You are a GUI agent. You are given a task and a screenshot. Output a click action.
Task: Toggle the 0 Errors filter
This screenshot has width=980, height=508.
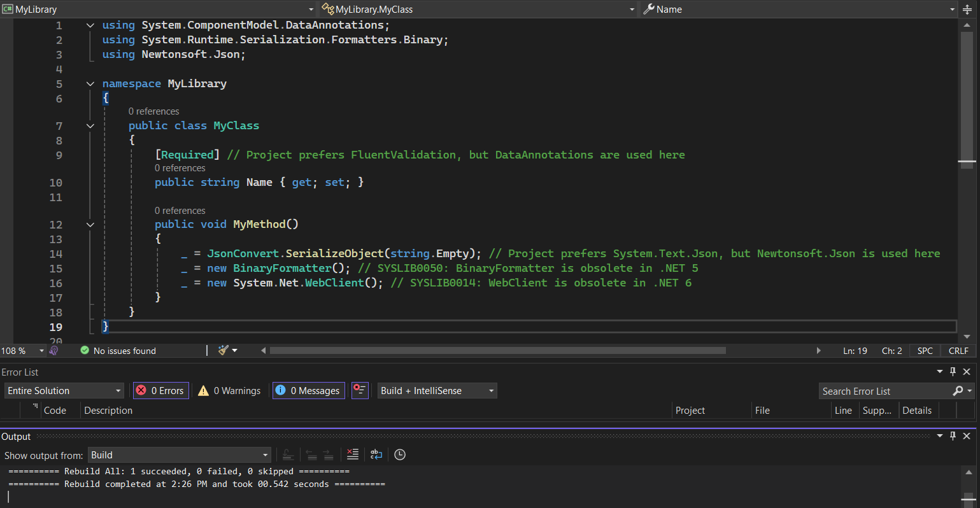click(x=161, y=391)
